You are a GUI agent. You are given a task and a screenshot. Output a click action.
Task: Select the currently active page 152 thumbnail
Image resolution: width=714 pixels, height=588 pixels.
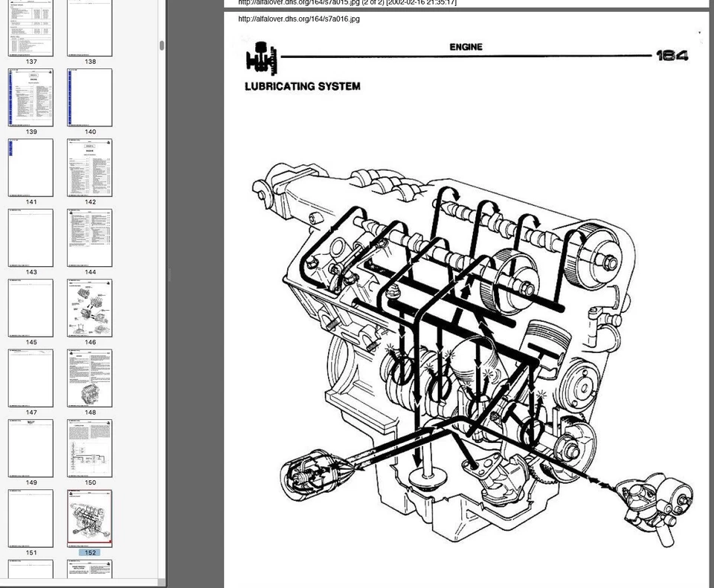coord(89,518)
